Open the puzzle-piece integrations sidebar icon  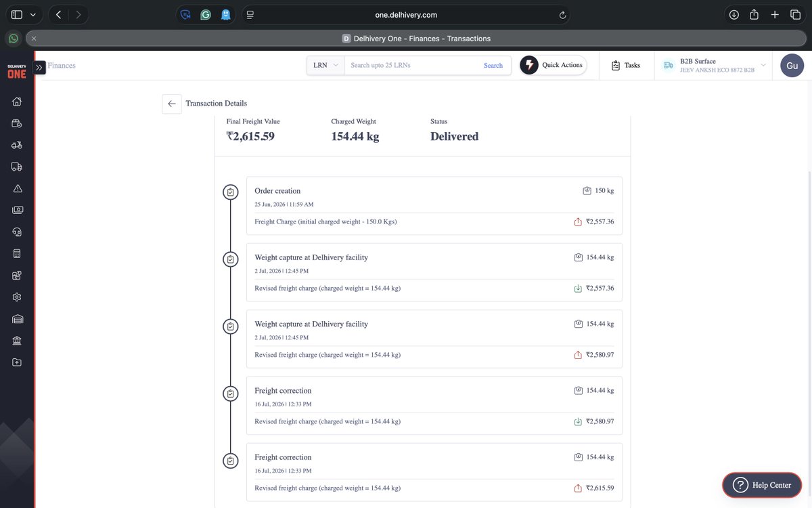pyautogui.click(x=17, y=276)
